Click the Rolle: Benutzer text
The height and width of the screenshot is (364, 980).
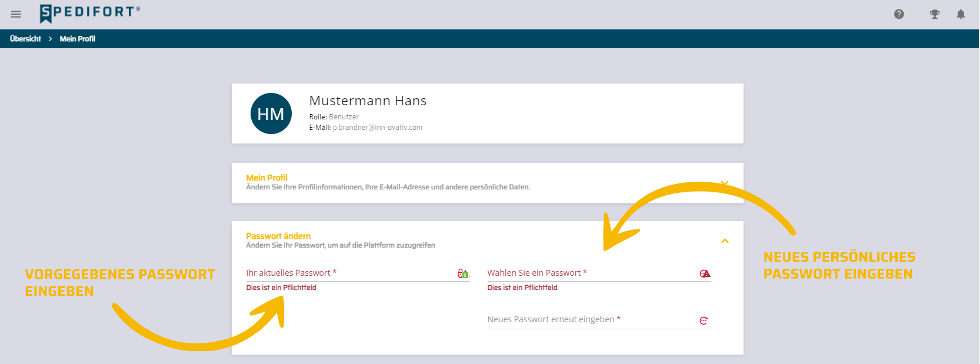click(334, 117)
